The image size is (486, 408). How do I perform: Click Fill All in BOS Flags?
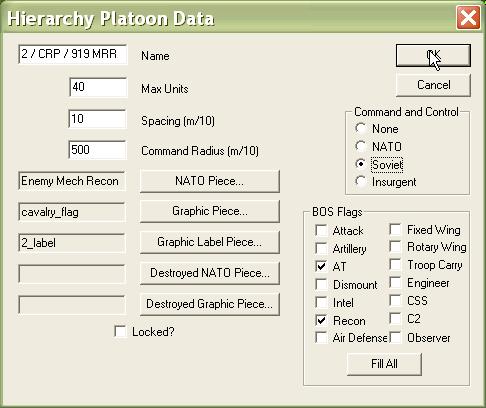[384, 364]
